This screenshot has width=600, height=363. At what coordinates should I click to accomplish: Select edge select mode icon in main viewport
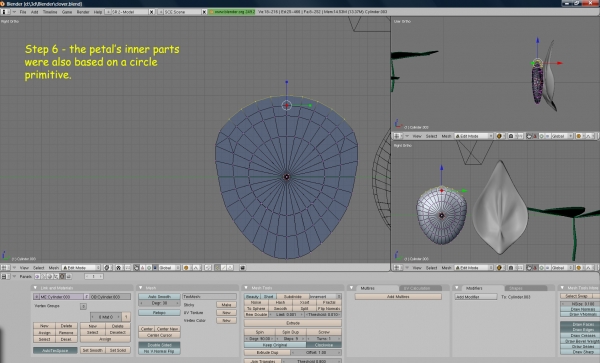223,268
